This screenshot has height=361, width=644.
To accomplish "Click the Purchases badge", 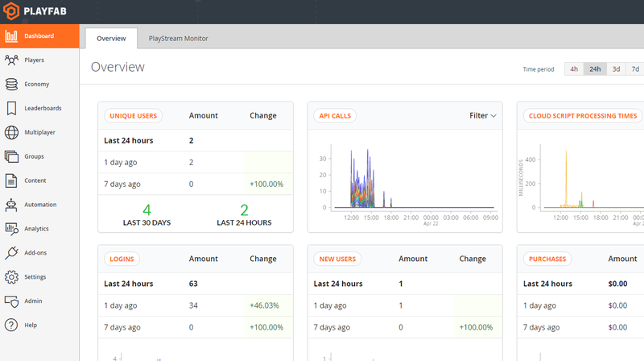I will (547, 259).
